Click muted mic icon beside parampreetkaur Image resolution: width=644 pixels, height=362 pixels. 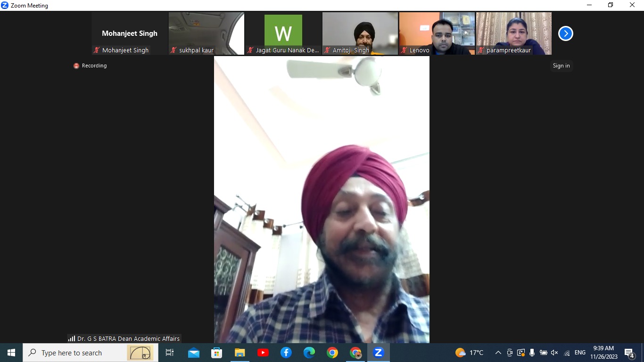click(481, 50)
